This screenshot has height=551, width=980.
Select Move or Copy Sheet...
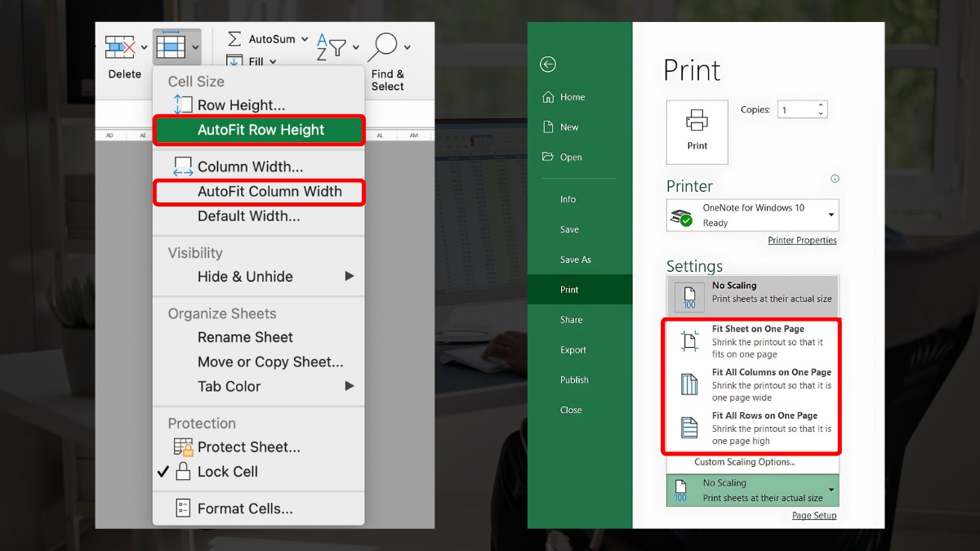click(259, 362)
